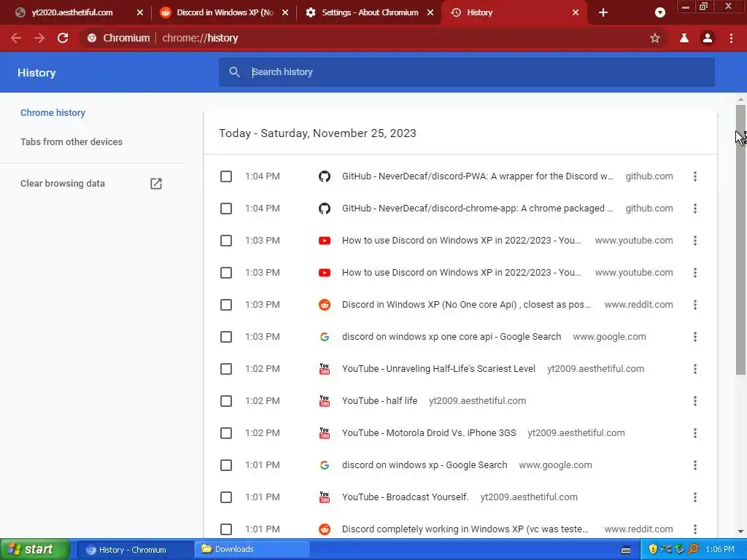The image size is (747, 560).
Task: Open Downloads folder in taskbar
Action: (x=252, y=550)
